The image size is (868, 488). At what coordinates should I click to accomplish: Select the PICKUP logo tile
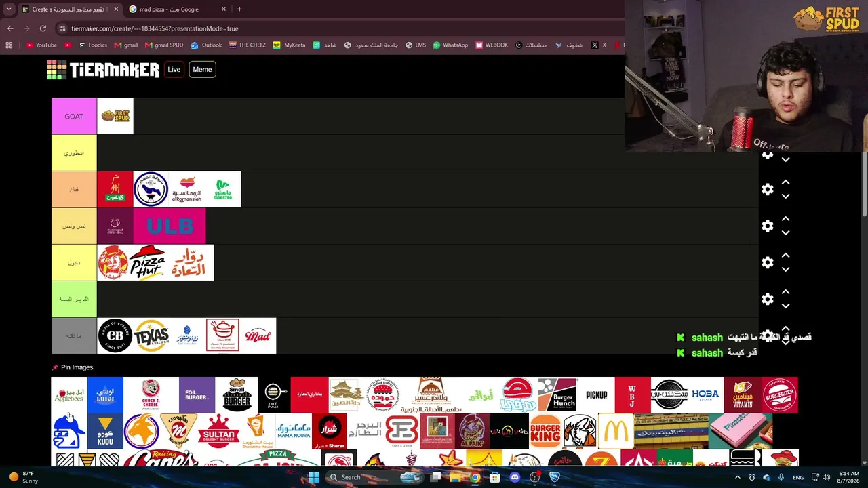[x=597, y=394]
